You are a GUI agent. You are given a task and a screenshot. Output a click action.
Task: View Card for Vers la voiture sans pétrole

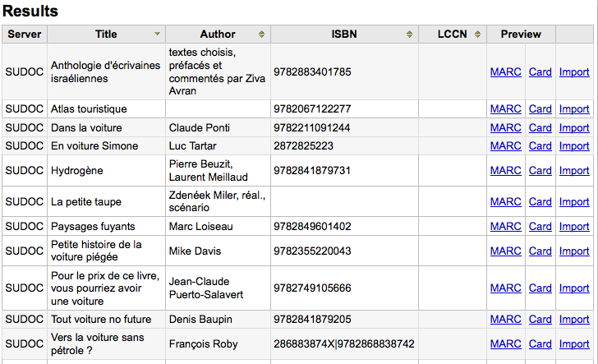click(540, 344)
